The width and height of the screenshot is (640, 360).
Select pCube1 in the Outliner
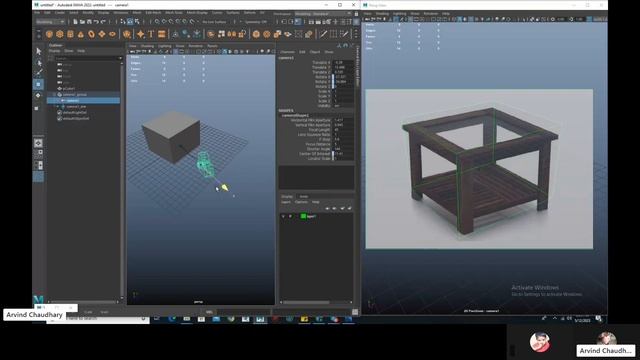pos(69,89)
